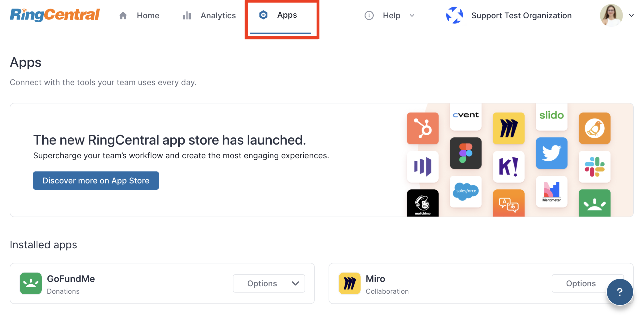Click the Salesforce cloud app tile
644x316 pixels.
pyautogui.click(x=466, y=192)
